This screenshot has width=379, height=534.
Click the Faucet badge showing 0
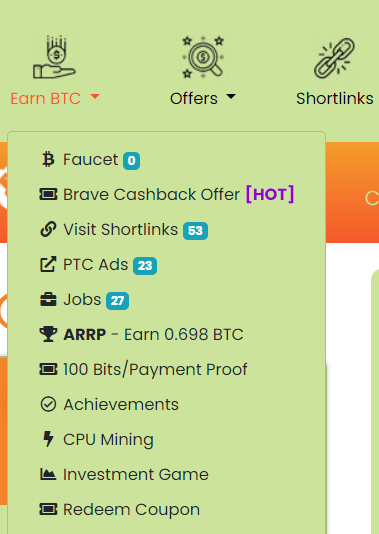[131, 161]
